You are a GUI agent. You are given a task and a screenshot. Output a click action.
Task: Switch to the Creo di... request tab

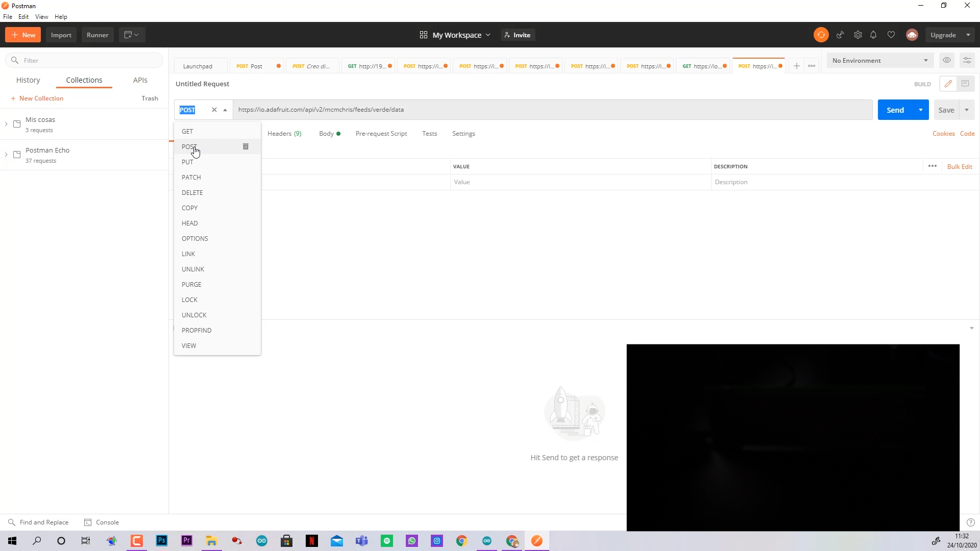point(311,66)
